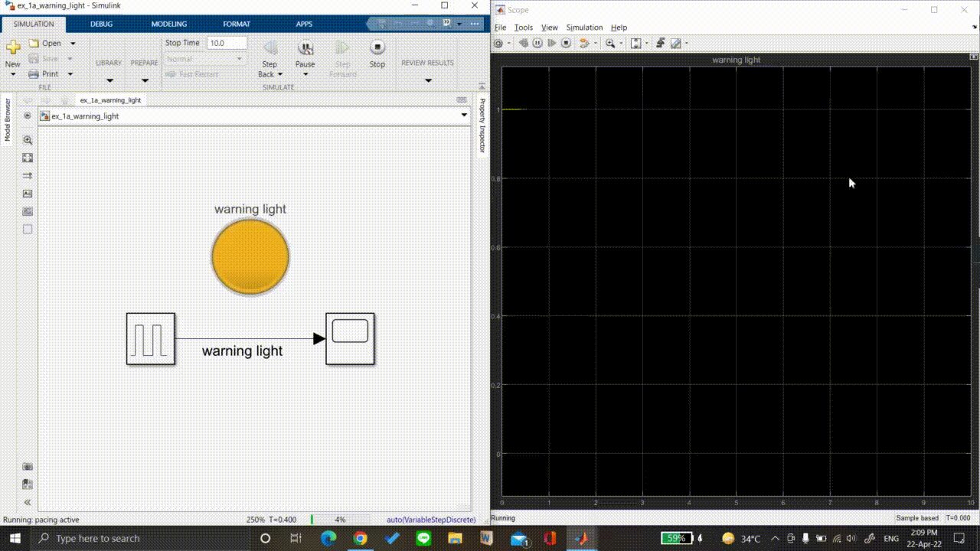Click the Scope zoom magnifier icon
This screenshot has height=551, width=980.
point(610,44)
